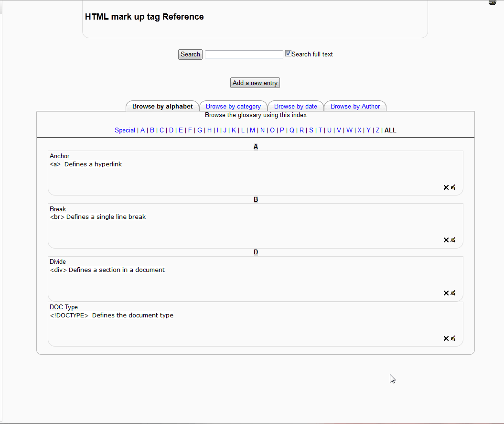Focus the glossary search text field

pyautogui.click(x=244, y=54)
